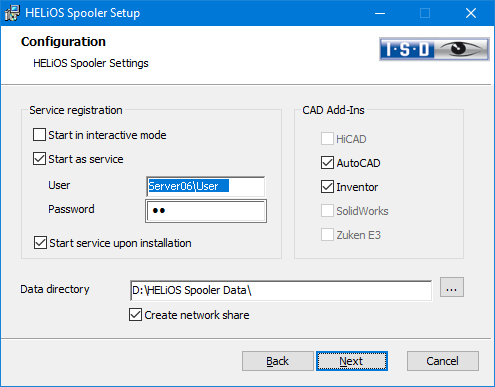Minimize the HELiOS Spooler Setup window
Viewport: 495px width, 387px height.
click(x=380, y=13)
